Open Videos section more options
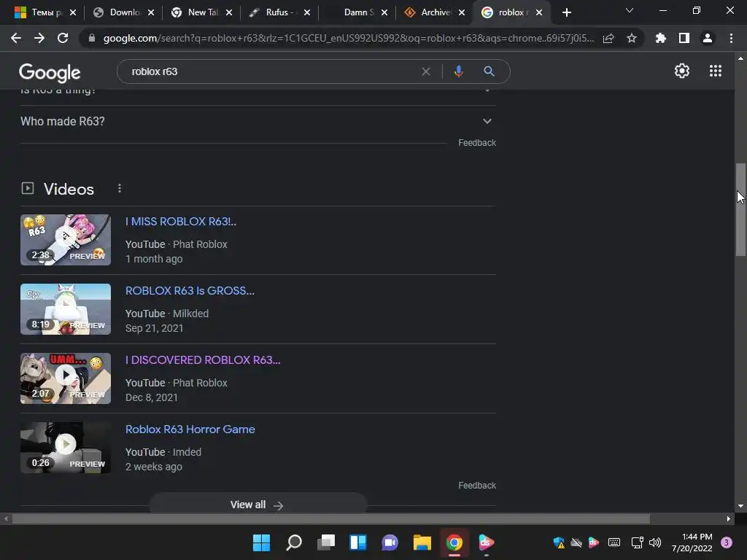This screenshot has height=560, width=747. 120,189
